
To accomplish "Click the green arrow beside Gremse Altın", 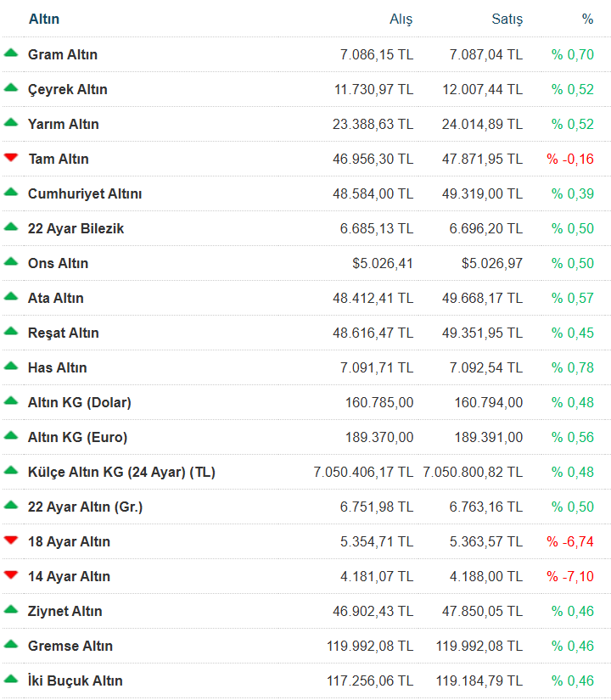I will click(x=11, y=644).
